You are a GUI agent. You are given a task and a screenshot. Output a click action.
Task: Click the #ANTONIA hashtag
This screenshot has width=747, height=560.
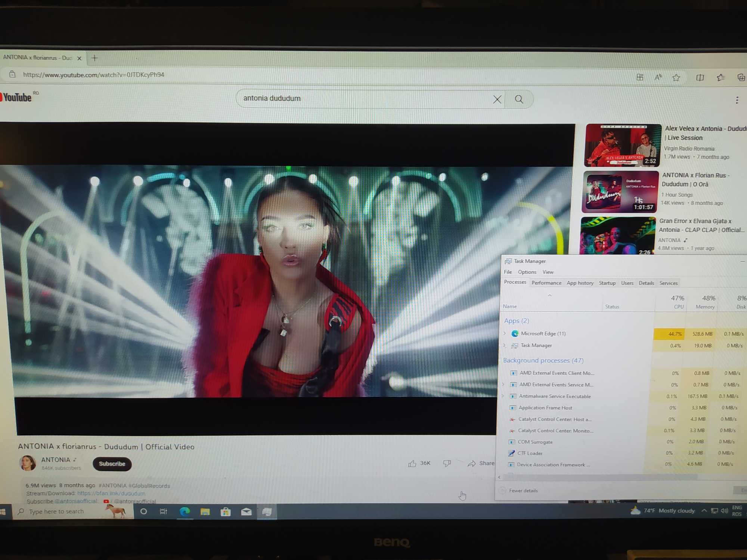[112, 486]
